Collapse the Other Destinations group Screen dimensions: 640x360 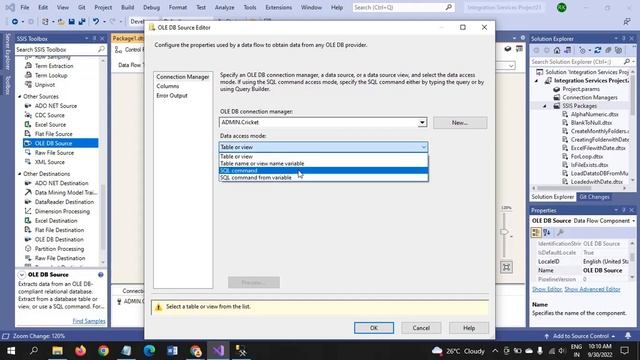coord(20,174)
